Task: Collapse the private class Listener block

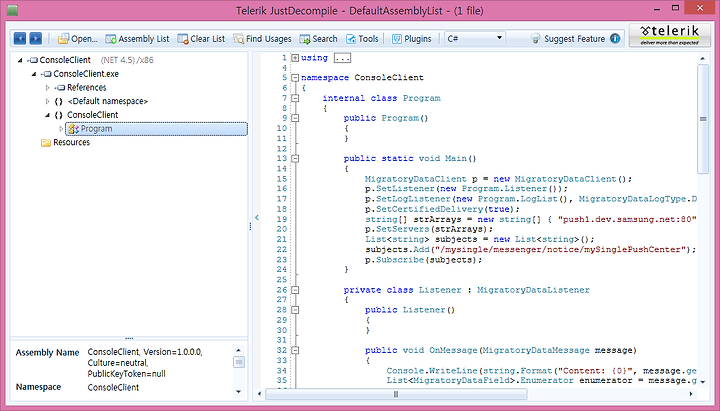Action: [295, 290]
